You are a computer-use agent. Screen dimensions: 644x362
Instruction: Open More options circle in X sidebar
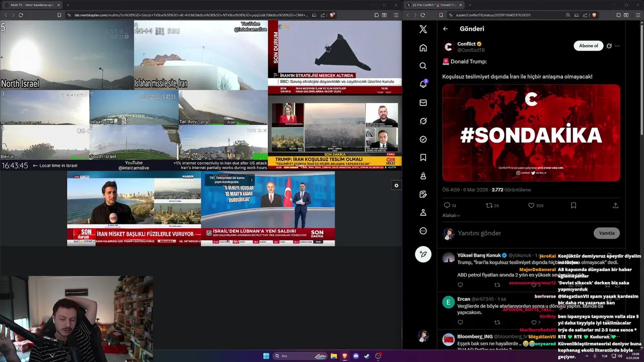[423, 231]
